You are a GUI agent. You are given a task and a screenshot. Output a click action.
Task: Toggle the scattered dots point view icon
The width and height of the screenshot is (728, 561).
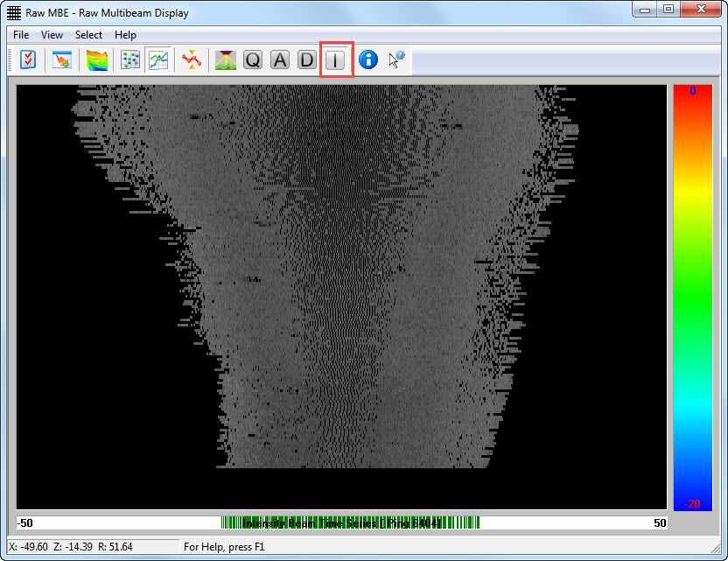pos(130,60)
